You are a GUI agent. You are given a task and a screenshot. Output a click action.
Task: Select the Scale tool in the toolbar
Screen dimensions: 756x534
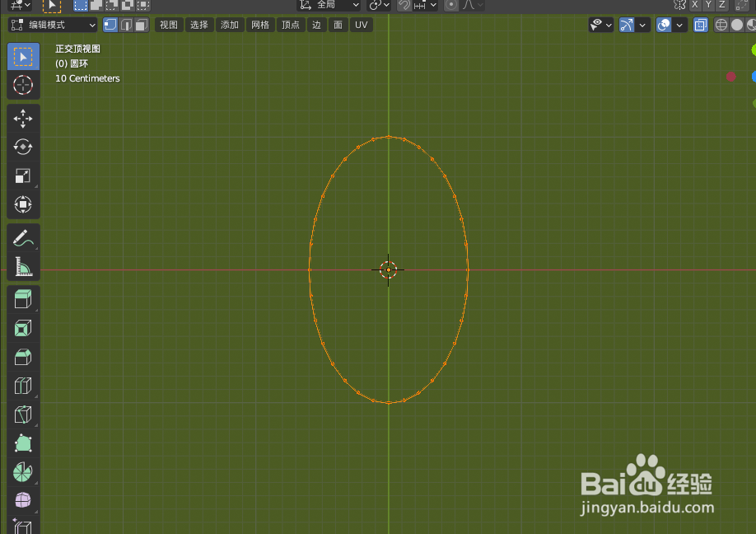click(23, 176)
